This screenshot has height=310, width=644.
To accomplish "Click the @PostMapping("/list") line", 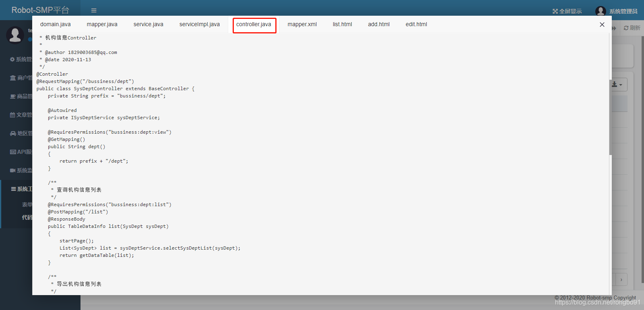I will 78,212.
